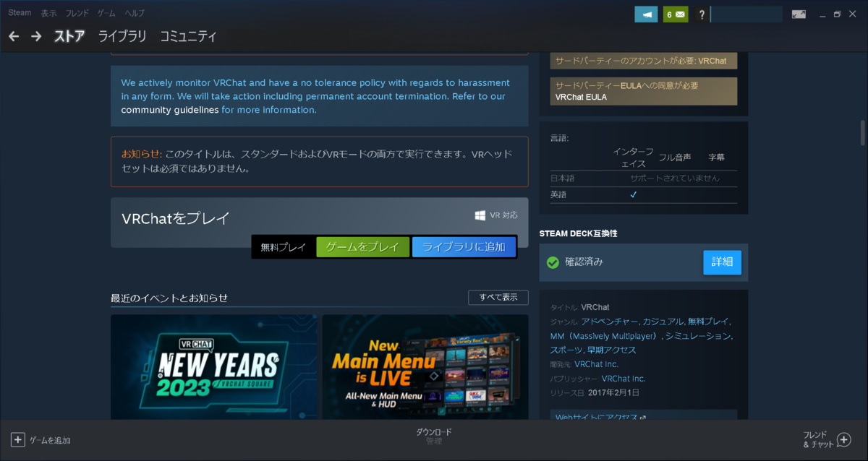868x461 pixels.
Task: Go forward with the right arrow
Action: pos(36,36)
